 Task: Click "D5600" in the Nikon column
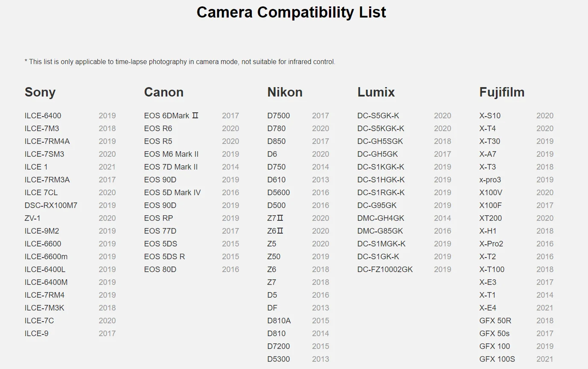point(279,193)
